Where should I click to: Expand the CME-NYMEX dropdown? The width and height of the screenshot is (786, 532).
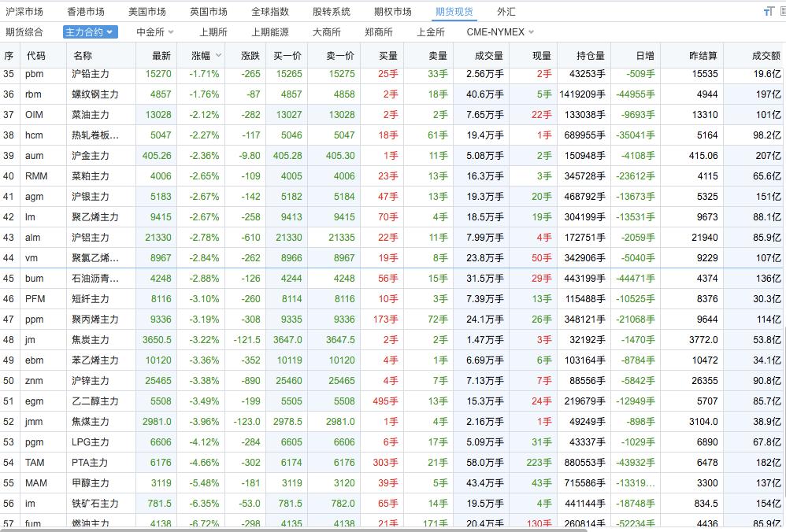coord(500,32)
